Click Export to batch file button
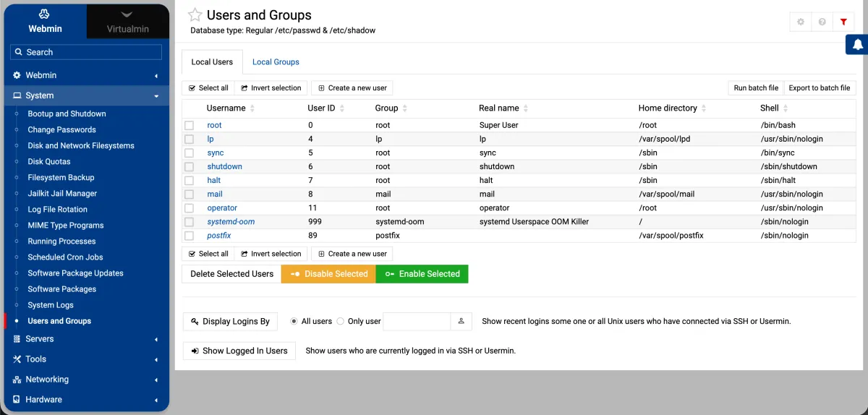 point(820,87)
